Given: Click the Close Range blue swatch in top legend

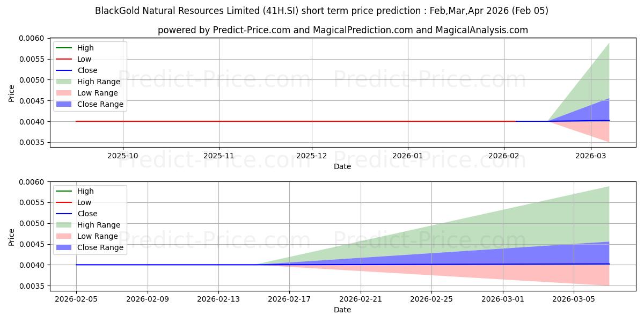Looking at the screenshot, I should (x=65, y=104).
